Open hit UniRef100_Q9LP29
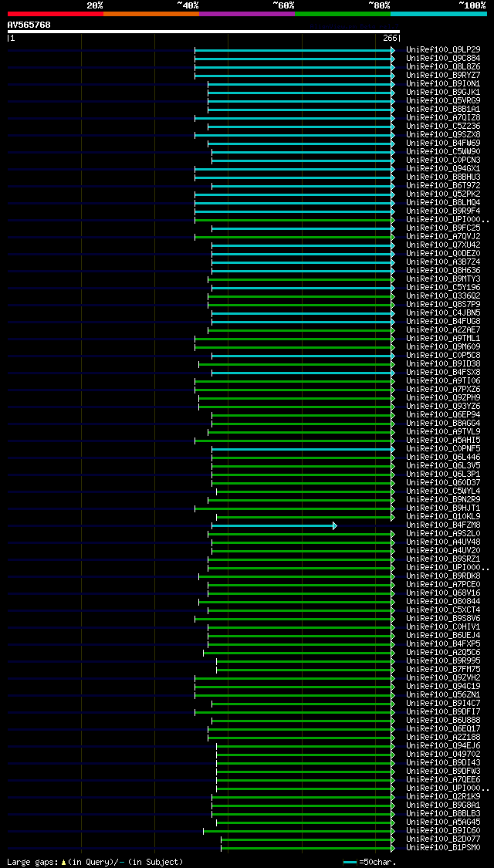Image resolution: width=494 pixels, height=868 pixels. [443, 50]
